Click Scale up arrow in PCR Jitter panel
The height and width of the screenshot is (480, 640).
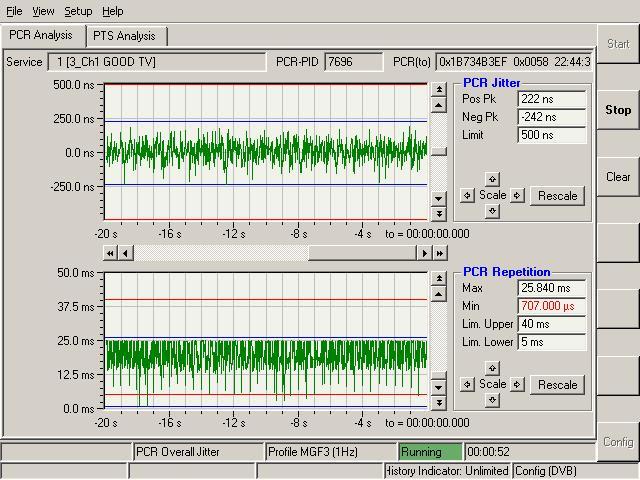point(491,180)
